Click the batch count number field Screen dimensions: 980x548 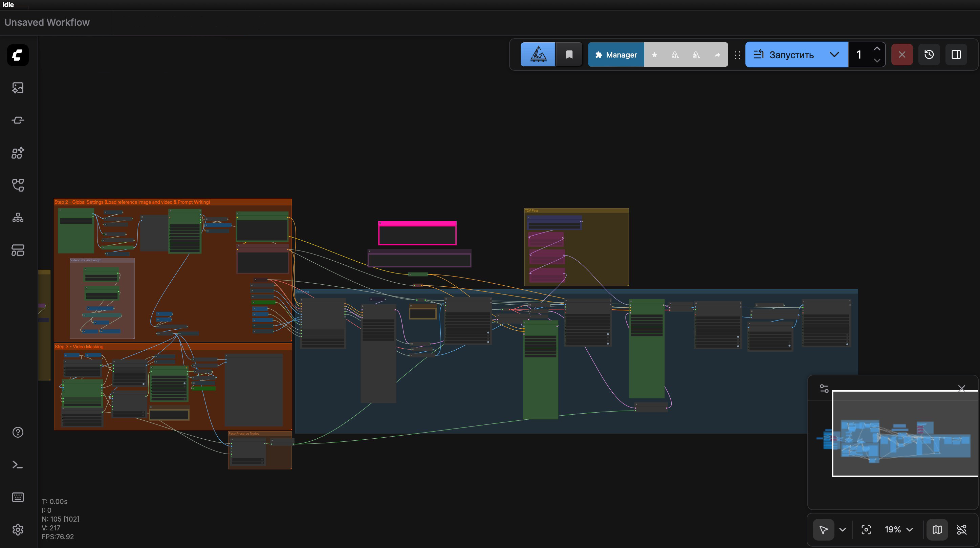click(859, 54)
